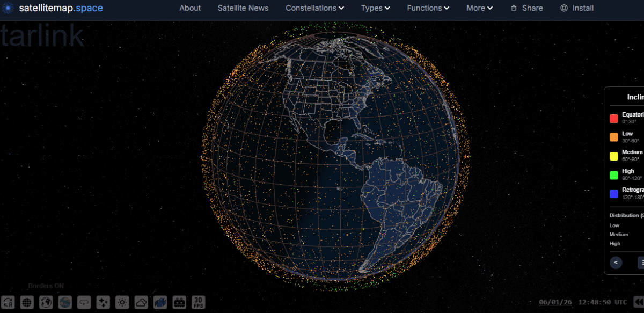The image size is (644, 313).
Task: Click the High distribution label
Action: (615, 244)
